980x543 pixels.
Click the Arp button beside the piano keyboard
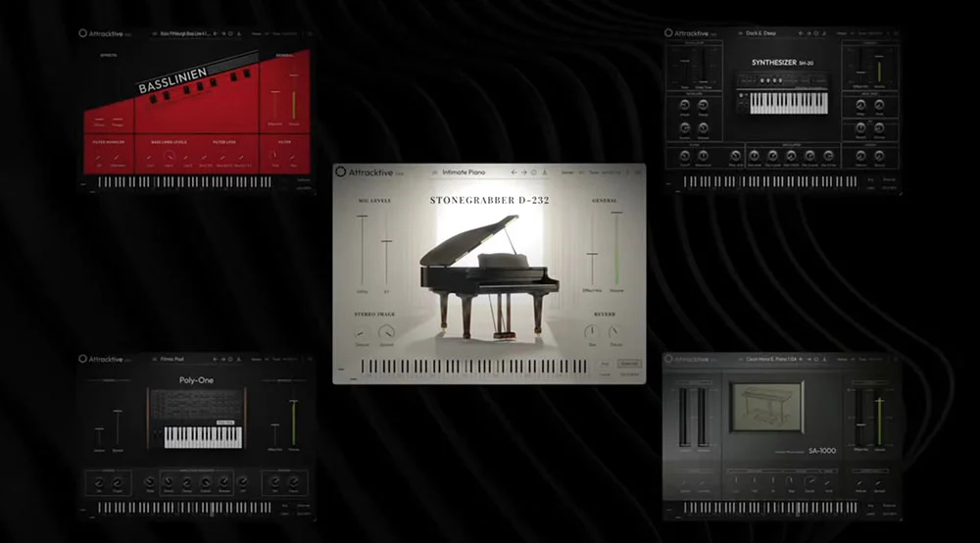pyautogui.click(x=605, y=364)
